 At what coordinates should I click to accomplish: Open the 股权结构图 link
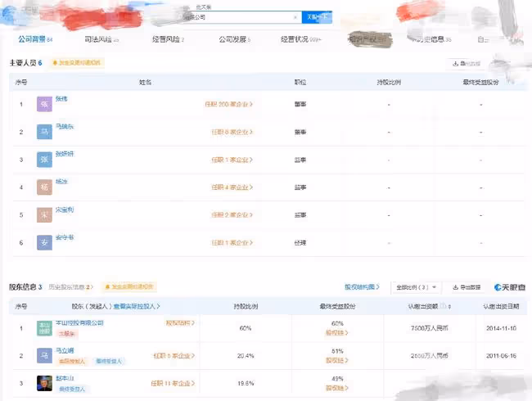[362, 287]
